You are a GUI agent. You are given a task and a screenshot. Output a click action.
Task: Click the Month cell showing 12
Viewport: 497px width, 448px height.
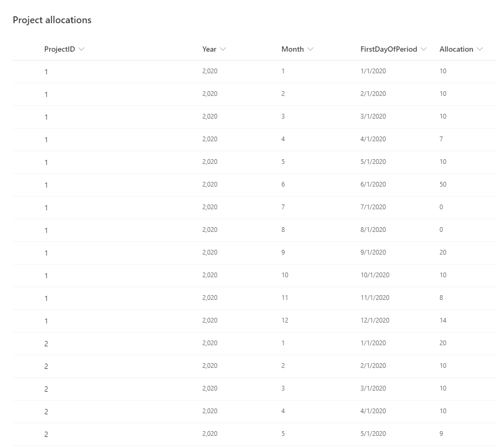285,320
